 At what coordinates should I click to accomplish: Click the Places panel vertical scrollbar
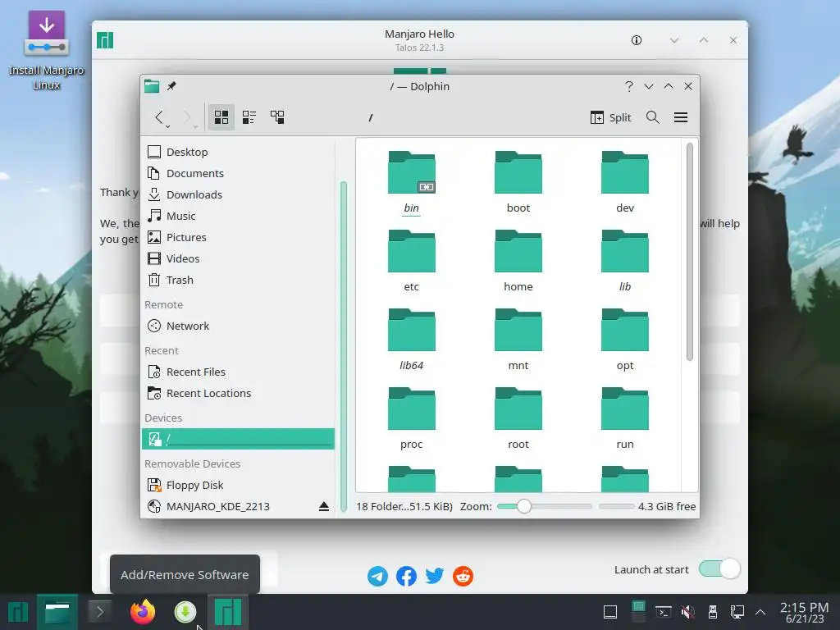pyautogui.click(x=344, y=347)
